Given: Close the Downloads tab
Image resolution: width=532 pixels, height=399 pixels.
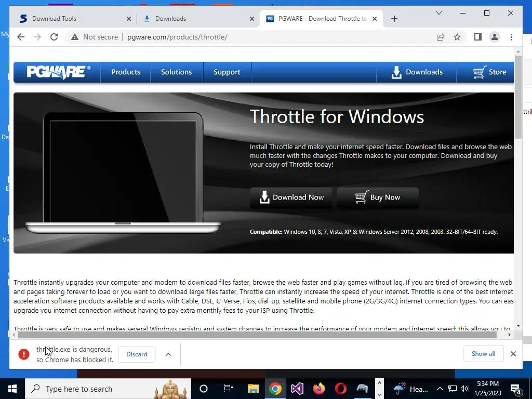Looking at the screenshot, I should click(252, 19).
